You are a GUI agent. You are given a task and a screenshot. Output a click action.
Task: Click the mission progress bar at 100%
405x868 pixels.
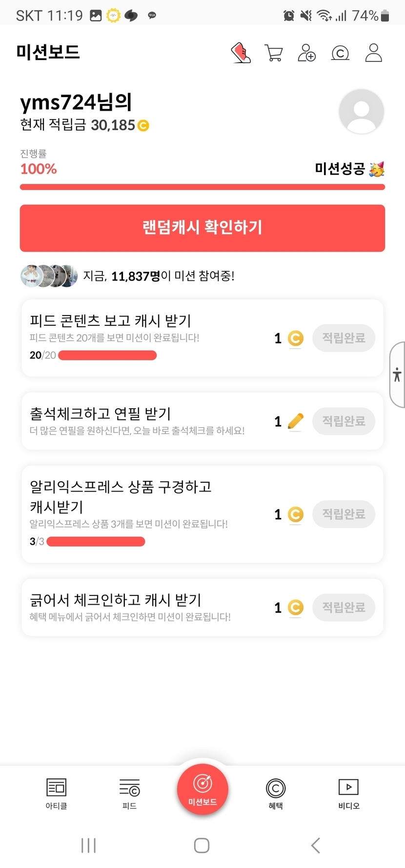[202, 187]
